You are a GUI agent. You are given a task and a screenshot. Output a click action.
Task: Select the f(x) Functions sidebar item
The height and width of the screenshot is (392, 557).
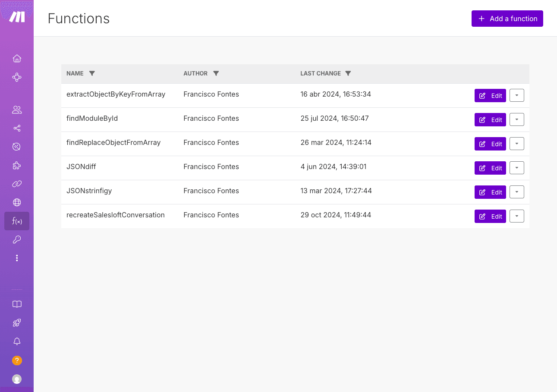[17, 221]
